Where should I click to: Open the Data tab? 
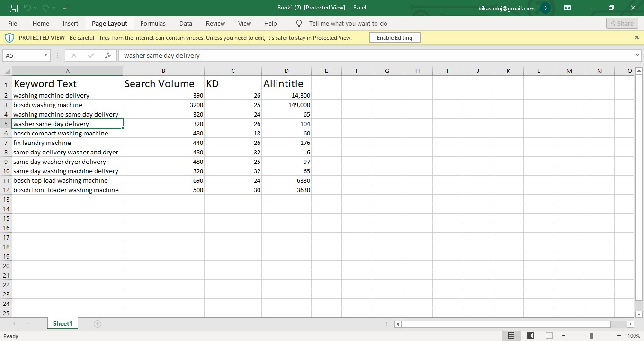point(186,23)
